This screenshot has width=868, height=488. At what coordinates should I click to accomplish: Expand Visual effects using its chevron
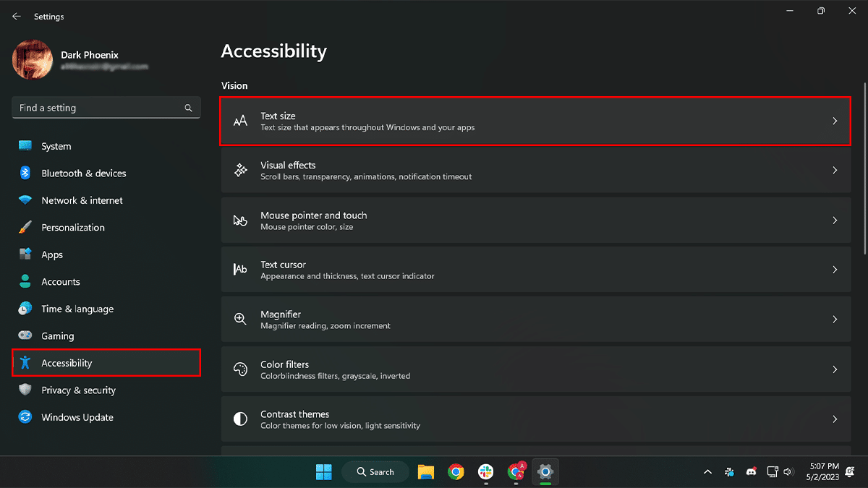pyautogui.click(x=834, y=171)
